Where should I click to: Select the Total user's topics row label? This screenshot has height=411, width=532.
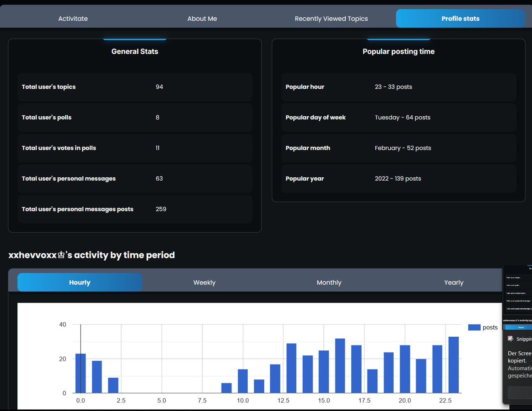pyautogui.click(x=49, y=87)
